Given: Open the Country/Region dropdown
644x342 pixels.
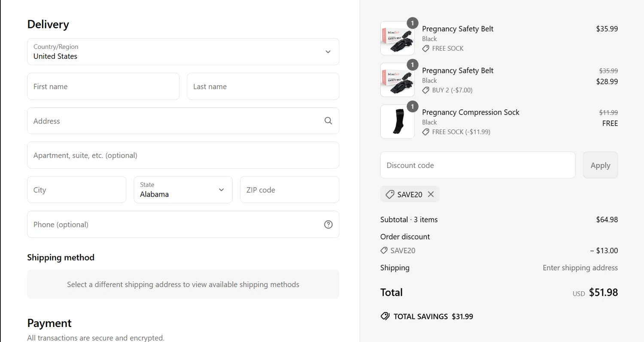Looking at the screenshot, I should click(x=183, y=52).
